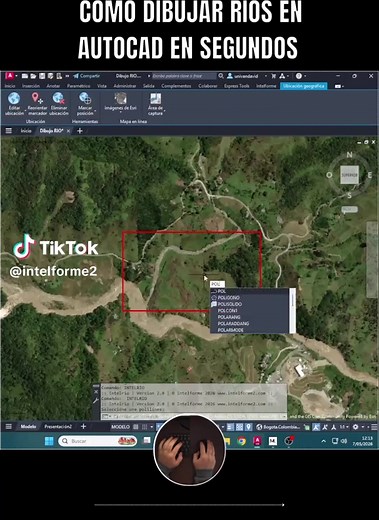Toggle the grid display in status bar
The image size is (379, 520).
[x=136, y=427]
